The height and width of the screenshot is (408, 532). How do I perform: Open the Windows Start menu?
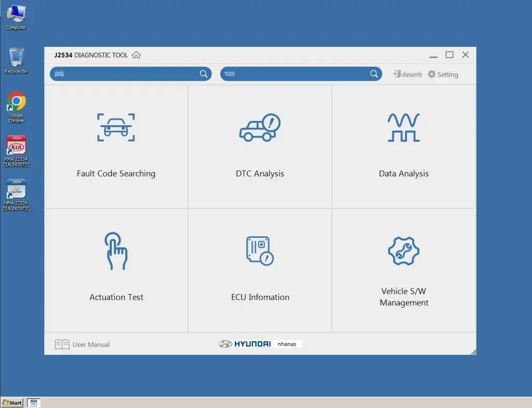pos(12,403)
